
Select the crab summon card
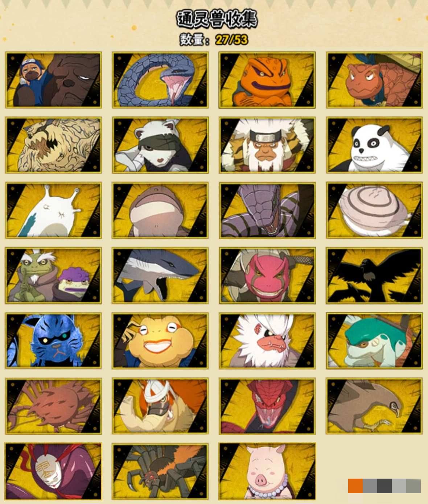(53, 406)
